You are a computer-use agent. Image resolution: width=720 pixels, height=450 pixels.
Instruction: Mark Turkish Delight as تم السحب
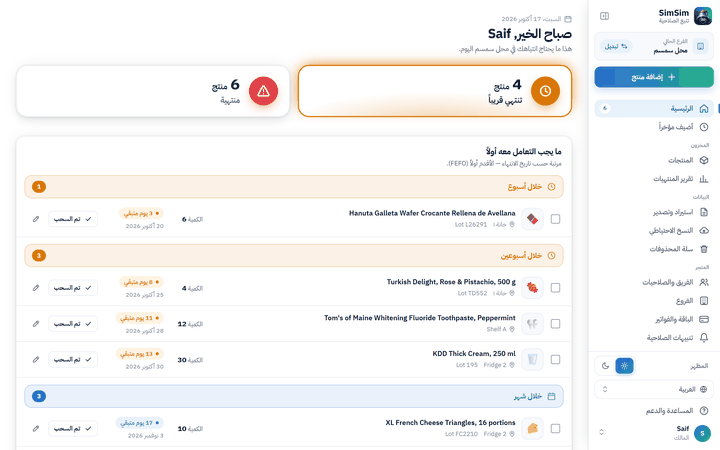pyautogui.click(x=73, y=288)
